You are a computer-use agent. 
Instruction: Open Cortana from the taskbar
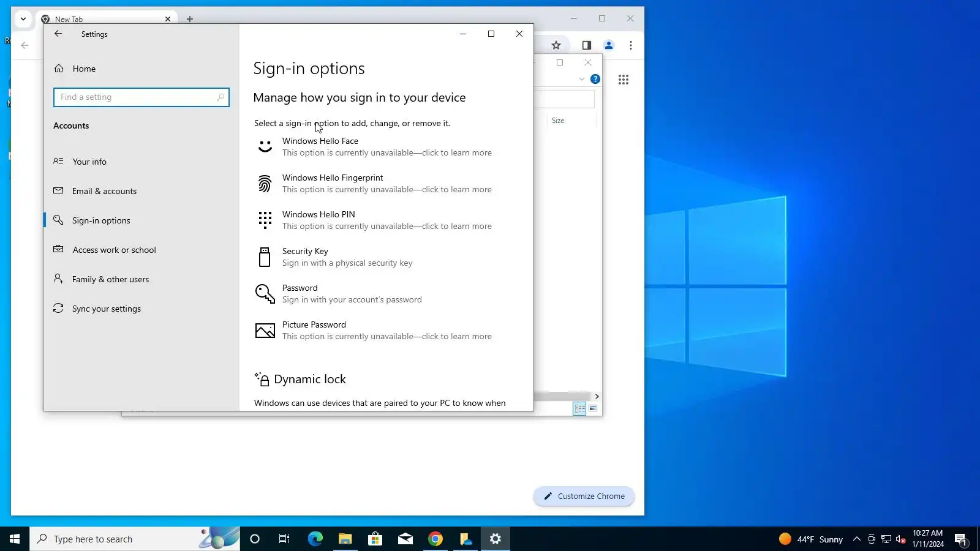255,539
